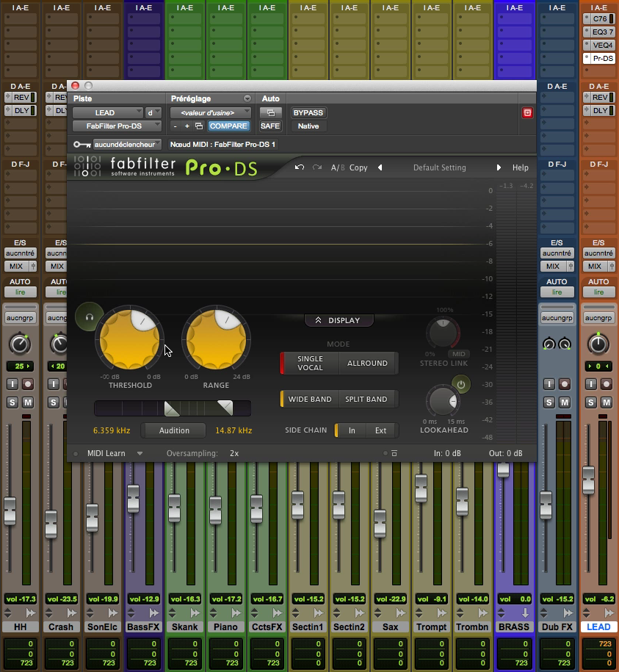Click the Oversampling 2x setting
619x672 pixels.
coord(234,453)
